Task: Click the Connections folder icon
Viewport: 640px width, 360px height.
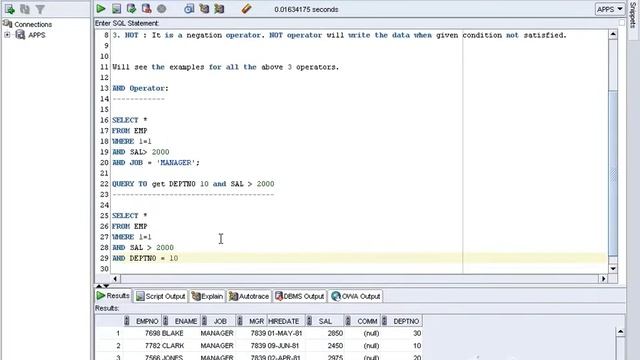Action: (7, 24)
